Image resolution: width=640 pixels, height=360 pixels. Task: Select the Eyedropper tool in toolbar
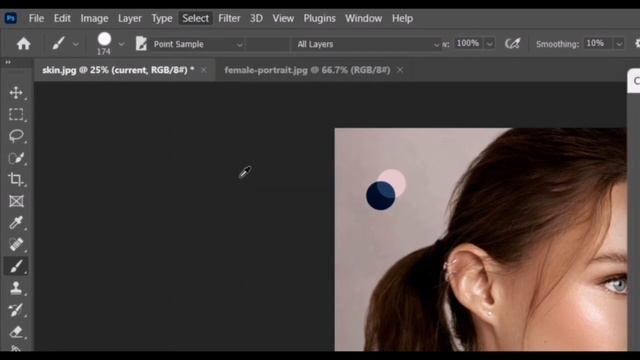16,223
